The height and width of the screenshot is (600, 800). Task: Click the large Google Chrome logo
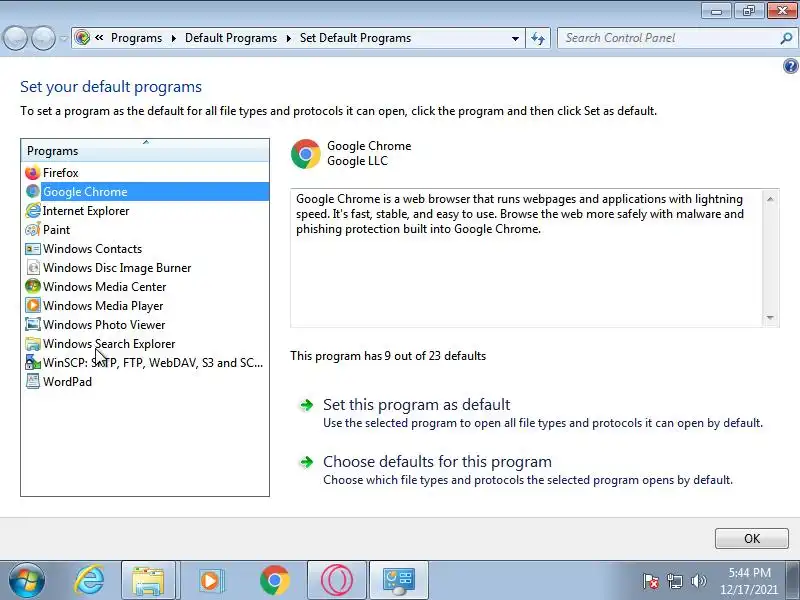tap(306, 154)
